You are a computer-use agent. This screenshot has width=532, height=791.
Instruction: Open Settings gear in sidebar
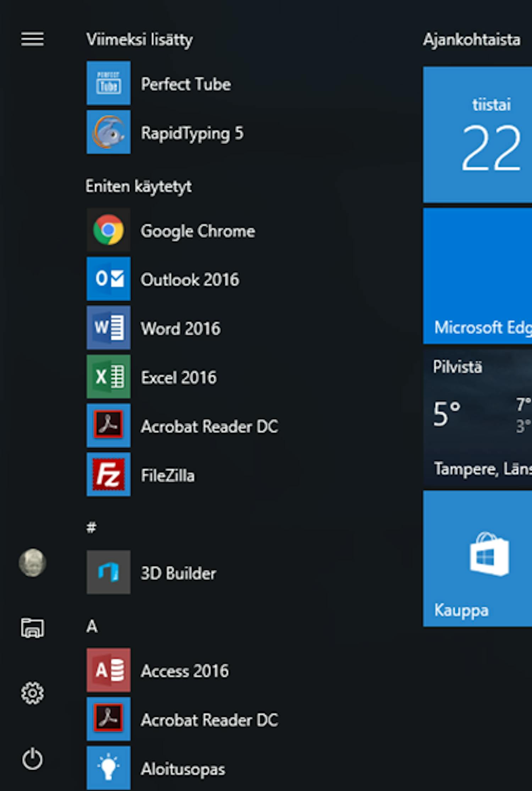click(32, 693)
